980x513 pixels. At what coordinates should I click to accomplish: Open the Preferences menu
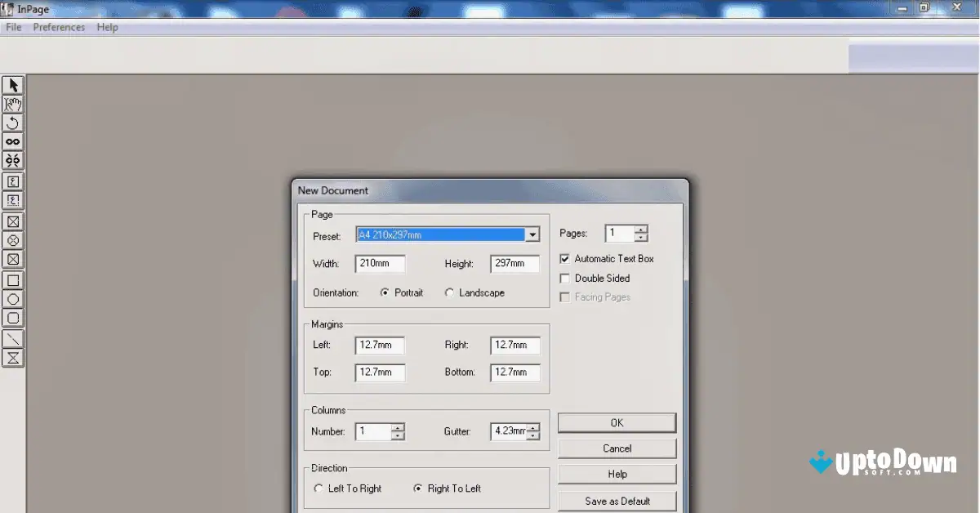58,27
